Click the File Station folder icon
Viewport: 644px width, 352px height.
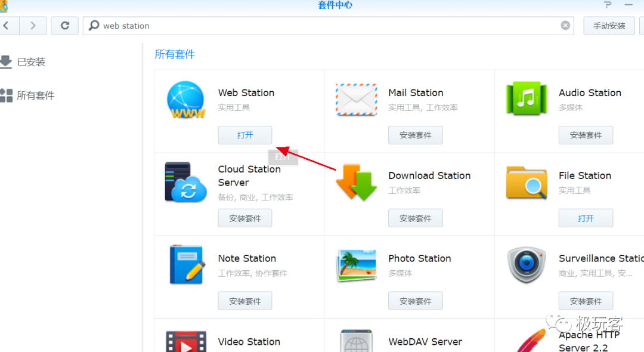[x=527, y=183]
